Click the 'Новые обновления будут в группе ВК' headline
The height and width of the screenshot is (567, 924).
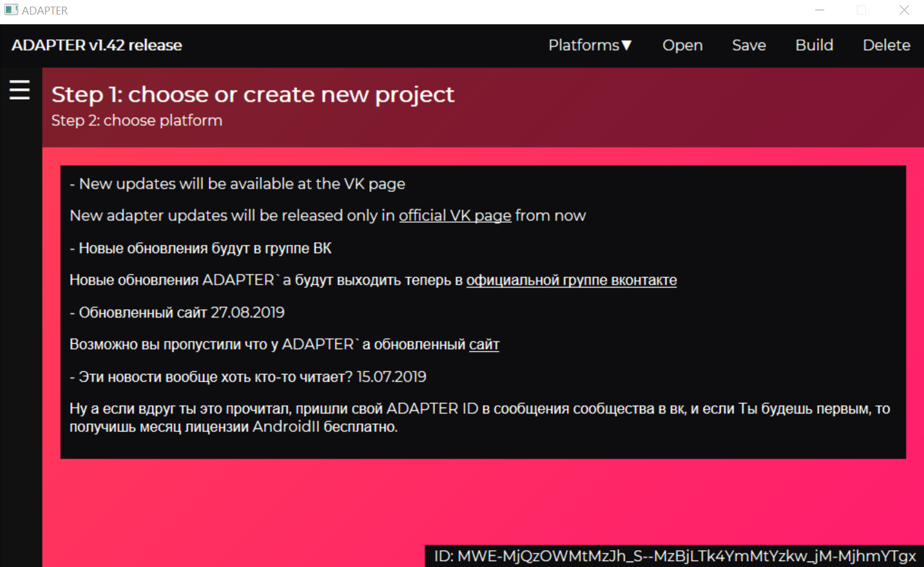click(201, 248)
